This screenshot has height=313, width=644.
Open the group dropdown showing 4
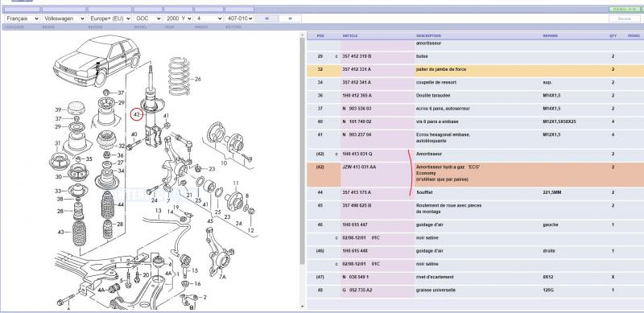pyautogui.click(x=208, y=19)
